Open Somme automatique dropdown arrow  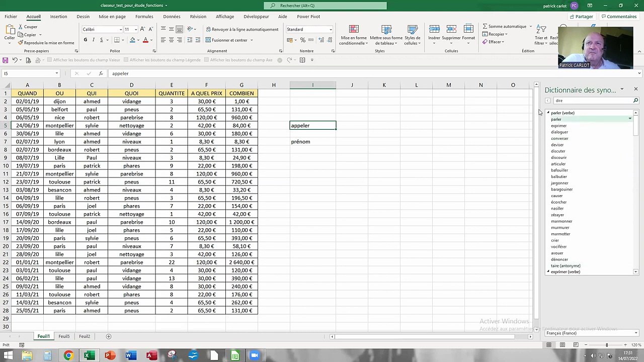pyautogui.click(x=530, y=26)
